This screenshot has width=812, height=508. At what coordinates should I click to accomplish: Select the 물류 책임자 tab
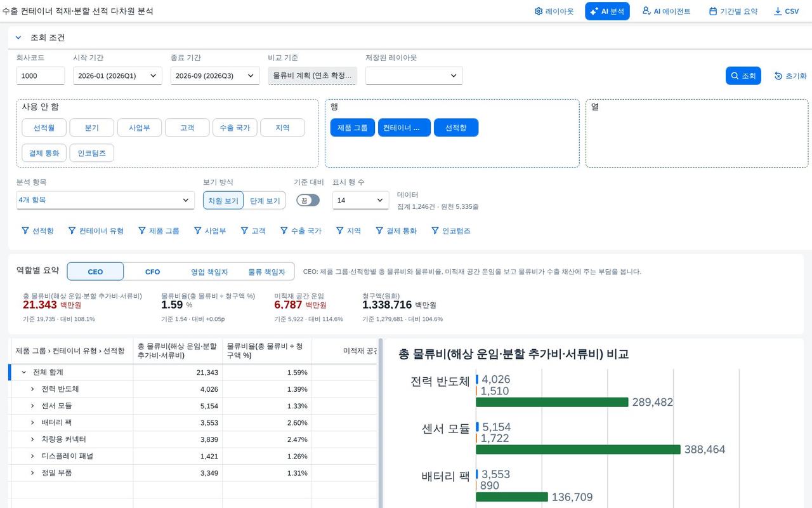266,272
